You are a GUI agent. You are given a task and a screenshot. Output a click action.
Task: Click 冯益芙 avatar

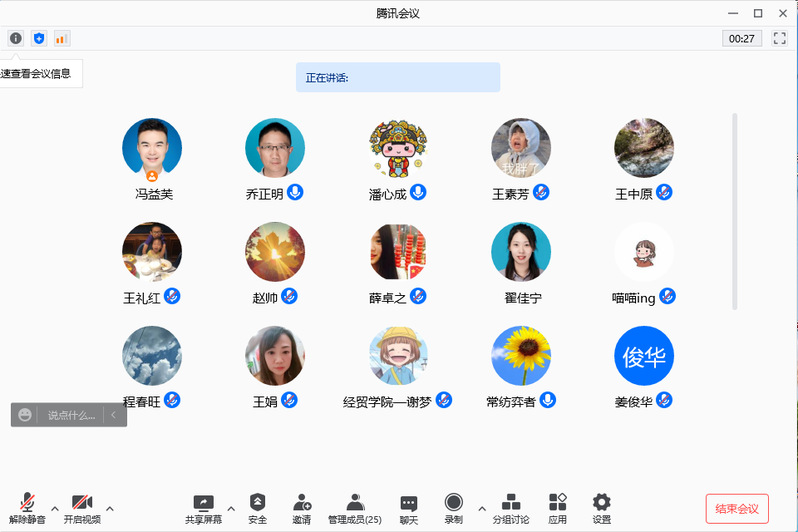point(152,148)
